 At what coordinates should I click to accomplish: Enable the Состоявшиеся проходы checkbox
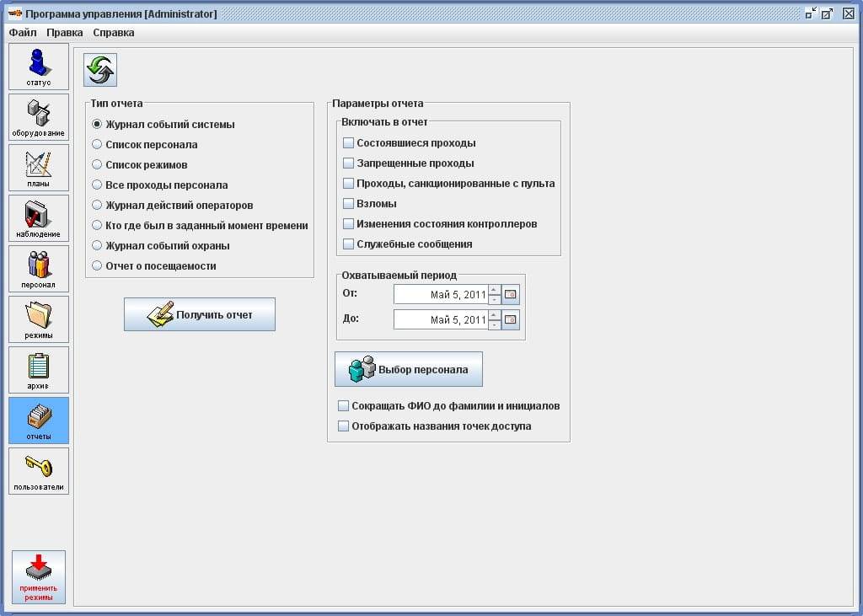[348, 143]
